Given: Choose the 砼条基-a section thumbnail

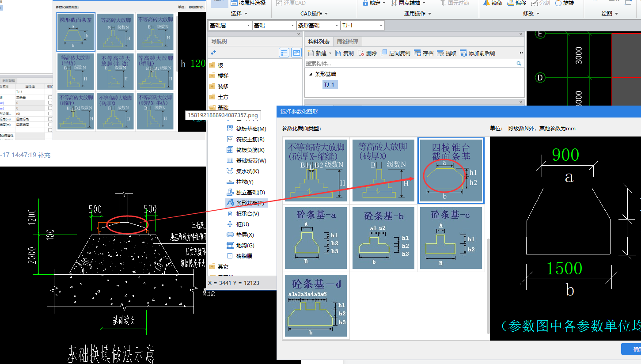Looking at the screenshot, I should (x=317, y=238).
